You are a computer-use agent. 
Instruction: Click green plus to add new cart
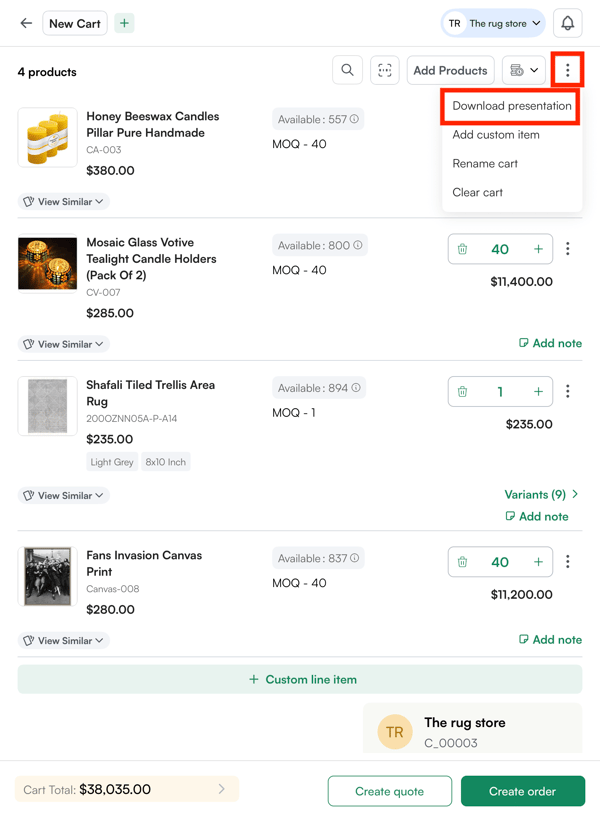tap(124, 23)
